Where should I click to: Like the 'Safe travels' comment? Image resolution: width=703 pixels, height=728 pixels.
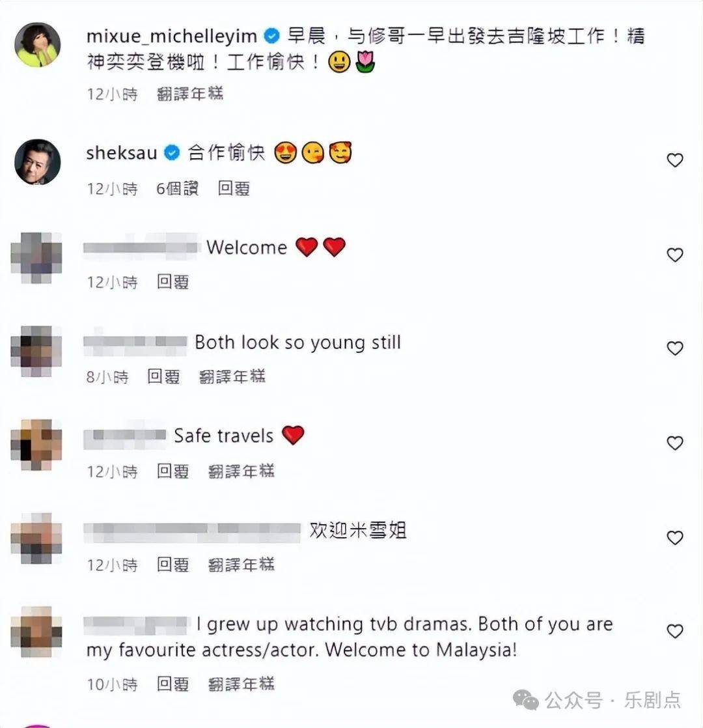click(675, 443)
